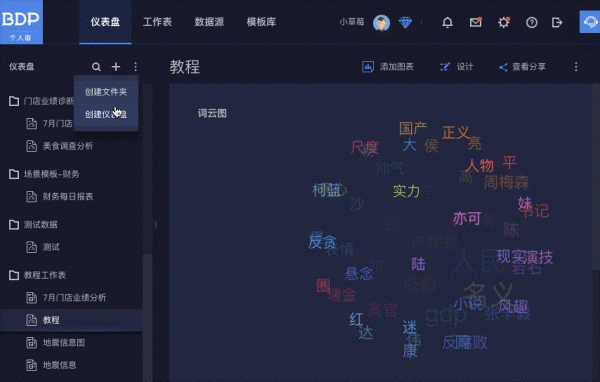This screenshot has height=382, width=600.
Task: Click the dashboard icon beside 美食调查分析
Action: tap(31, 146)
